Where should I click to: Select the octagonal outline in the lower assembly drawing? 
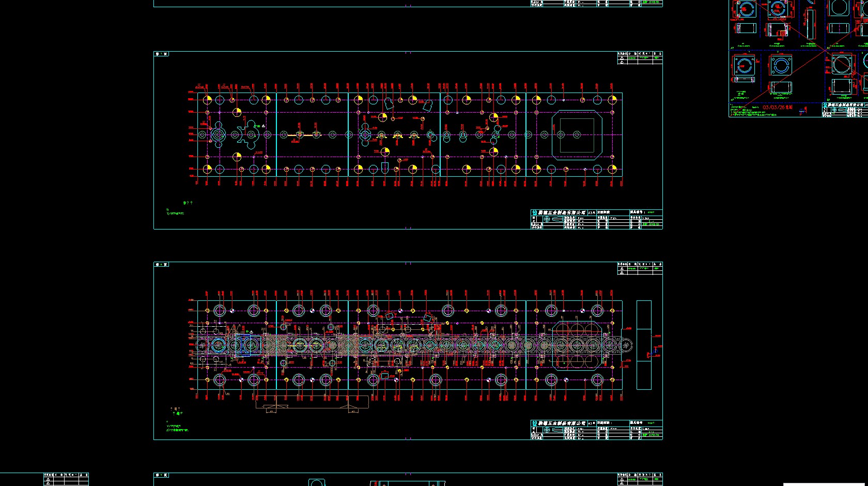[577, 345]
